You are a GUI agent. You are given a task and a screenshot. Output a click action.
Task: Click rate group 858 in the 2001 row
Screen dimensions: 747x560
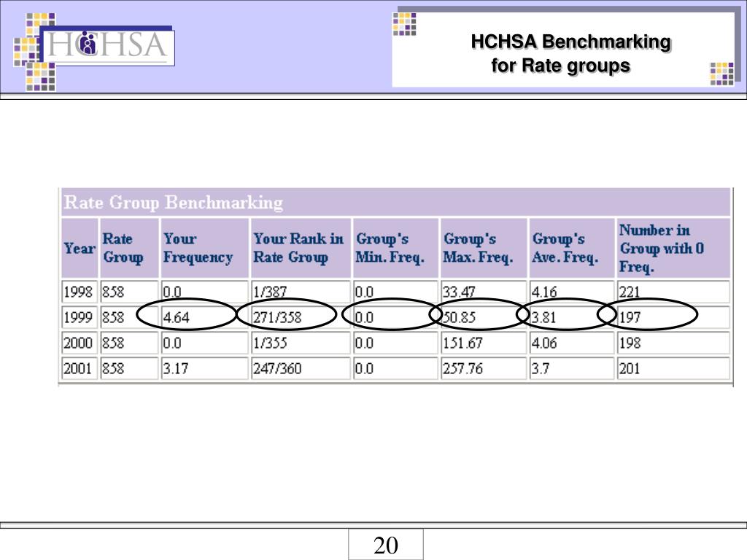pyautogui.click(x=128, y=368)
